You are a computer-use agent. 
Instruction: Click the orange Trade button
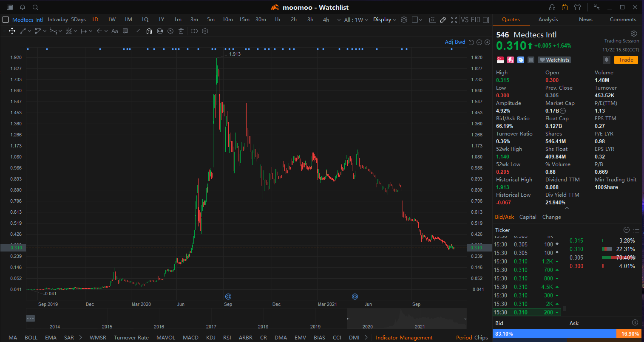point(626,59)
